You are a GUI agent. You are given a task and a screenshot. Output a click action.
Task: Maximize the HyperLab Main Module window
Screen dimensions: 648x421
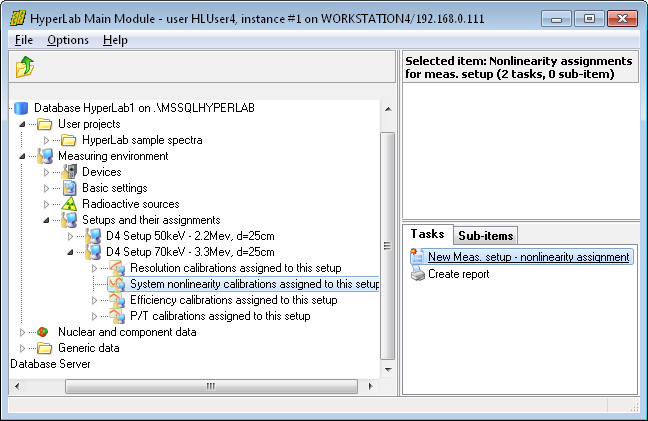pyautogui.click(x=589, y=19)
